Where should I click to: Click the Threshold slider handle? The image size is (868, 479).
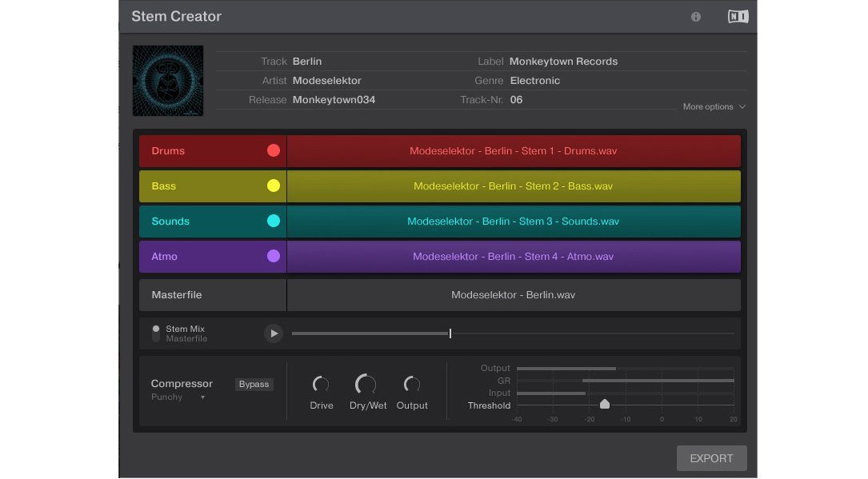[x=605, y=405]
